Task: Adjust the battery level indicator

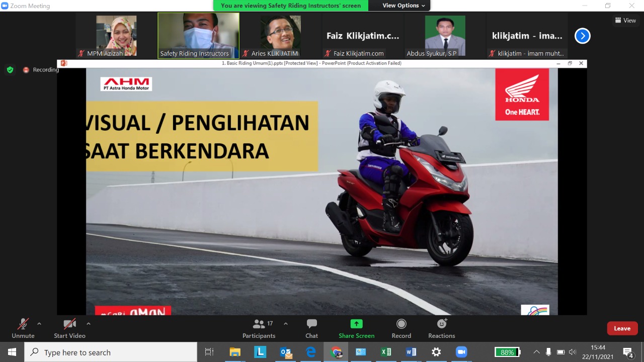Action: click(x=508, y=352)
